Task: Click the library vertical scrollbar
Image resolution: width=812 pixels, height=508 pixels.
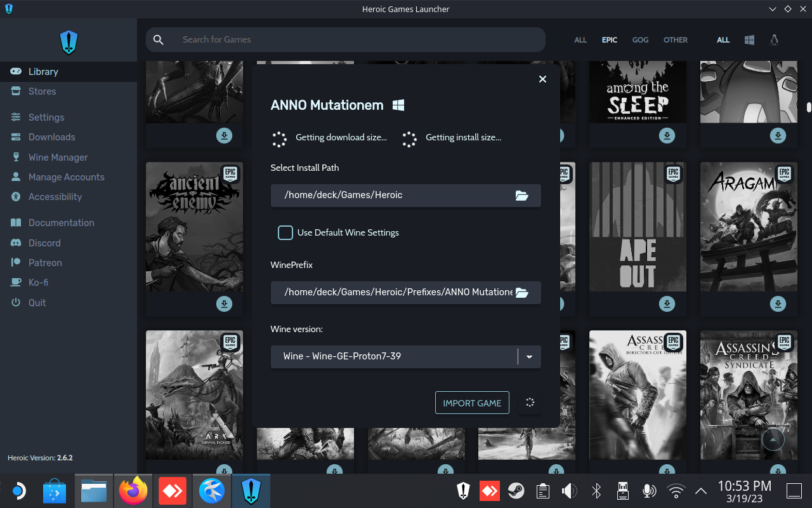Action: pyautogui.click(x=809, y=107)
